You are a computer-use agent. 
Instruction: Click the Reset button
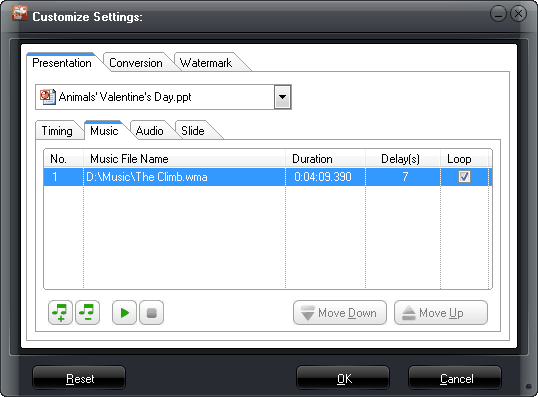pyautogui.click(x=79, y=378)
